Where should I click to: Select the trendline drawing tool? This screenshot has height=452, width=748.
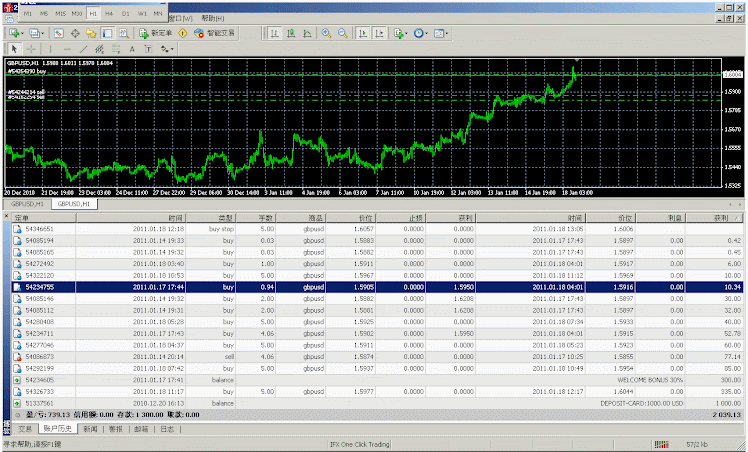[x=83, y=49]
